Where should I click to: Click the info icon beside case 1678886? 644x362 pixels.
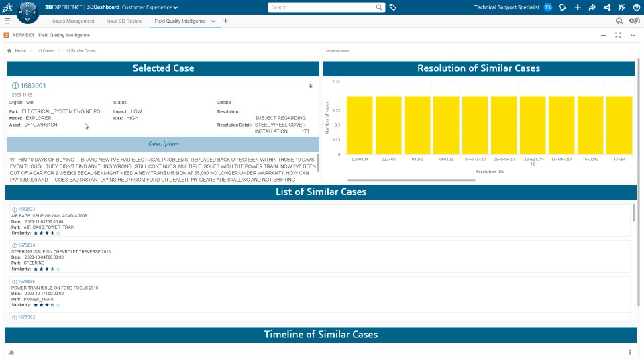tap(14, 282)
